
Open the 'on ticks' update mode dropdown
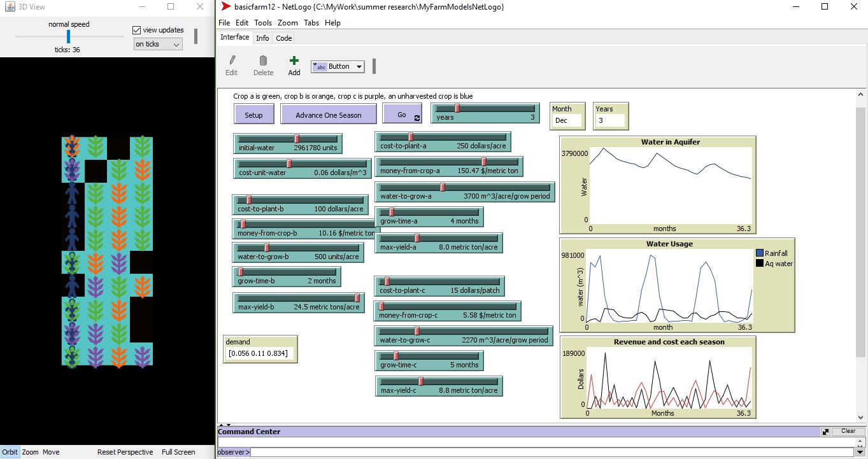(x=157, y=44)
